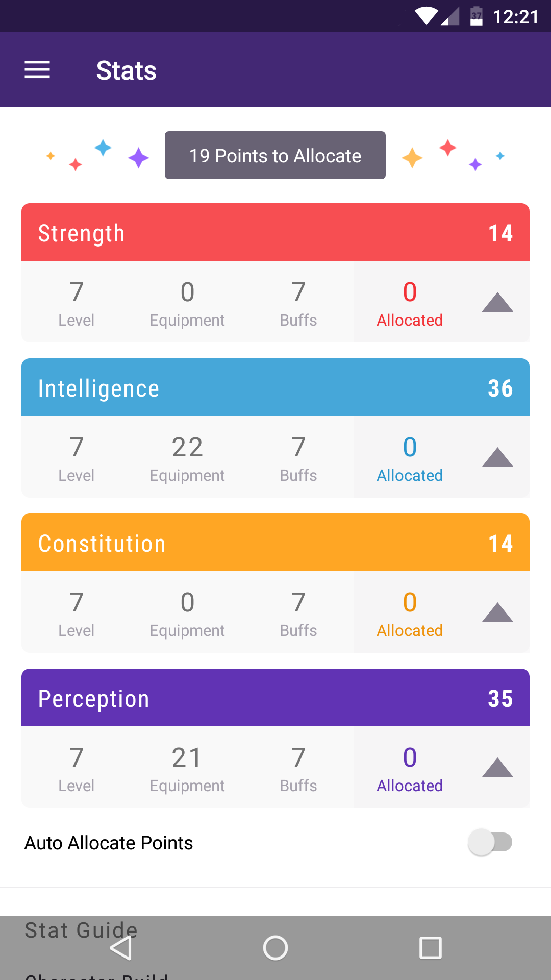Tap the Android recent apps square icon

click(431, 948)
